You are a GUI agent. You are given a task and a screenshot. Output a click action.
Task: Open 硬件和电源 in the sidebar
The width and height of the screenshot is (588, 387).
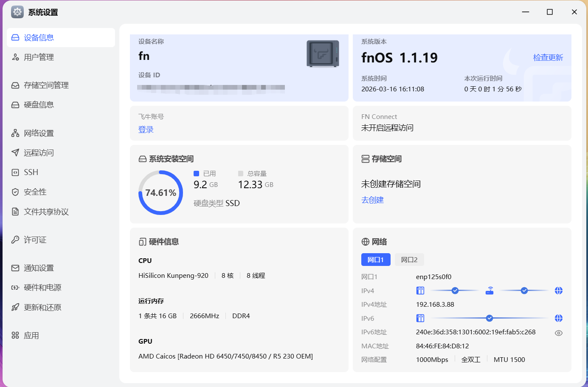[42, 288]
